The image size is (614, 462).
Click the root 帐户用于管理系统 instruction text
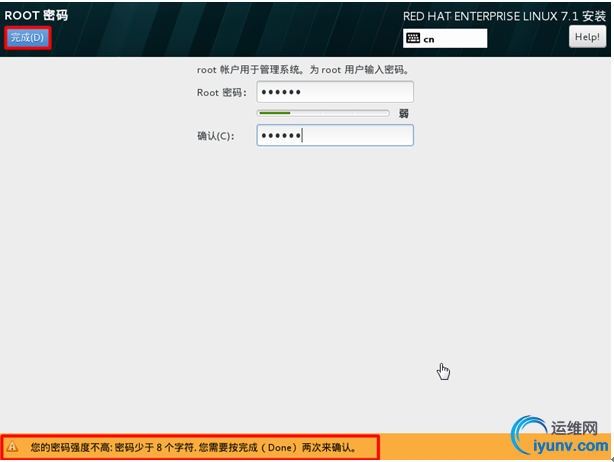point(303,70)
